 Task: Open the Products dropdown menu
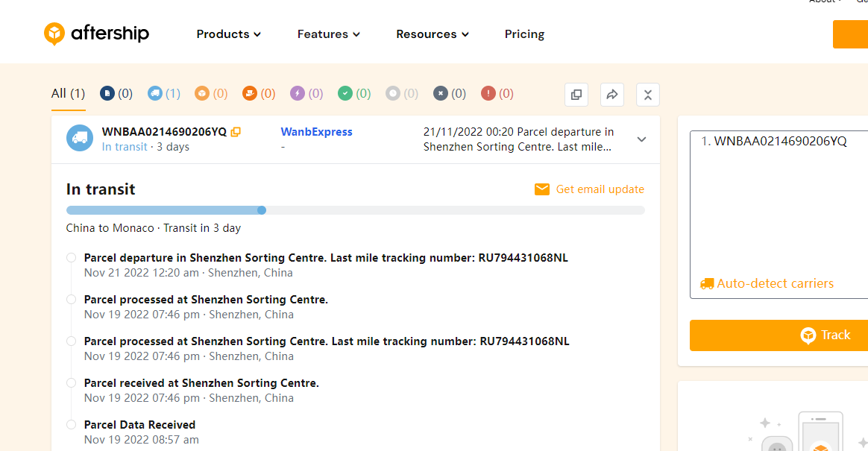tap(228, 34)
